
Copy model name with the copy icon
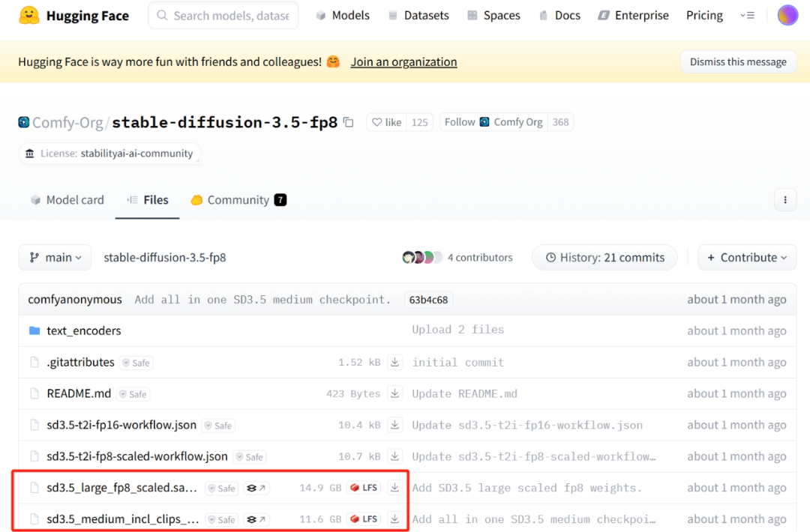349,122
